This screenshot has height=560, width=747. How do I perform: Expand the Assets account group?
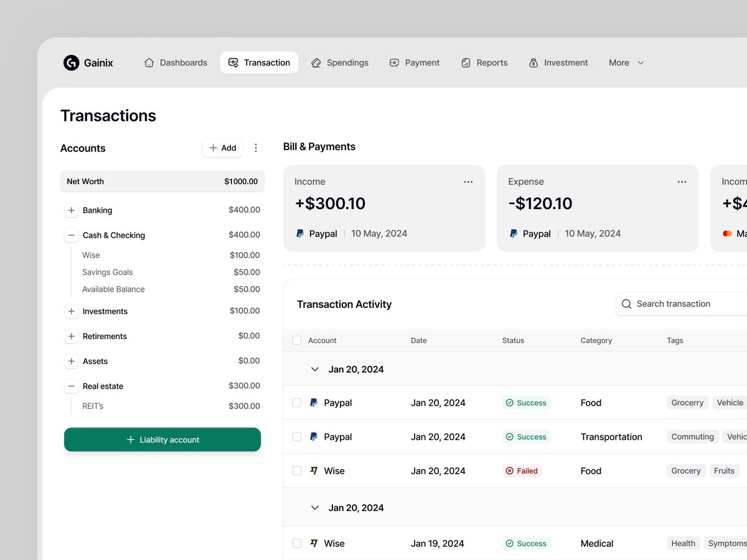[x=71, y=361]
